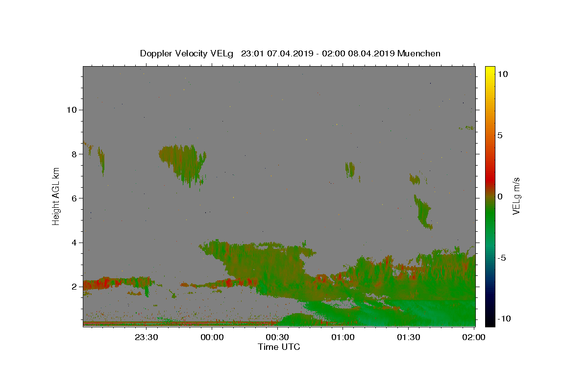Click the 'Time UTC' axis label
588x392 pixels.
(279, 347)
